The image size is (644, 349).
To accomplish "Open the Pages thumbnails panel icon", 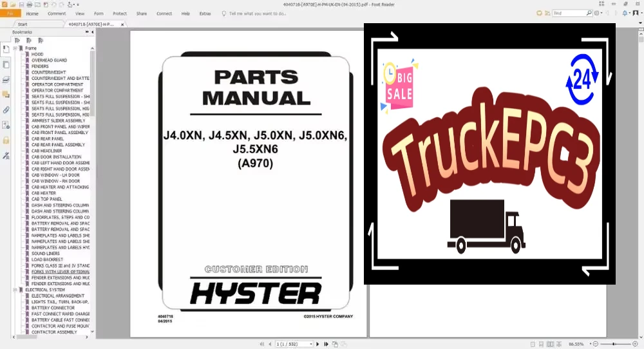I will pos(6,64).
